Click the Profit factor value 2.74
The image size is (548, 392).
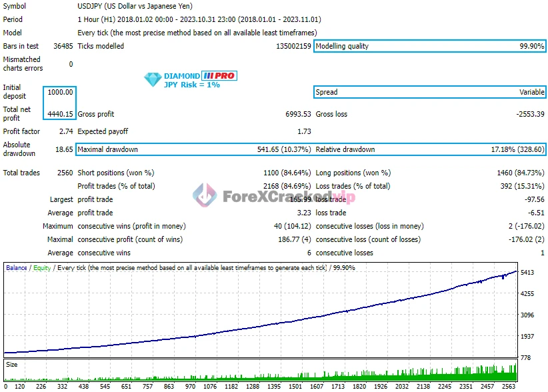click(x=65, y=131)
